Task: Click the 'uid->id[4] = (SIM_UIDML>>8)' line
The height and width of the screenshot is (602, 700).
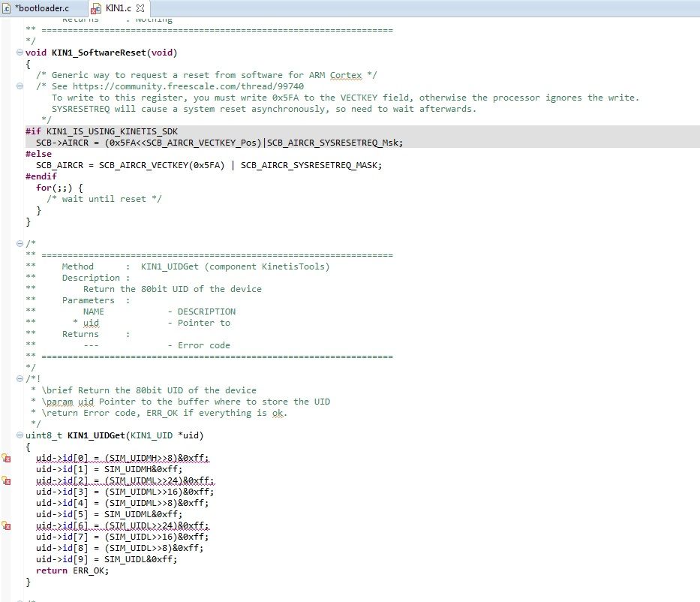Action: coord(122,503)
